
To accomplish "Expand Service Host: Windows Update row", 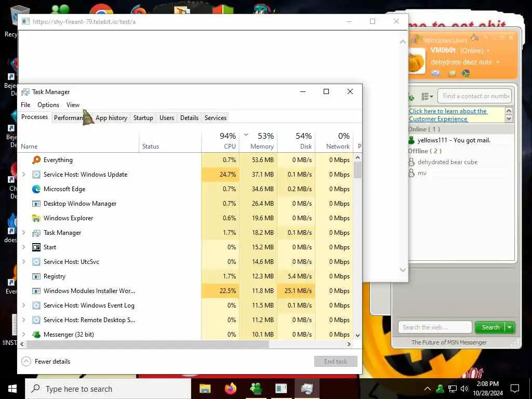I will (23, 175).
